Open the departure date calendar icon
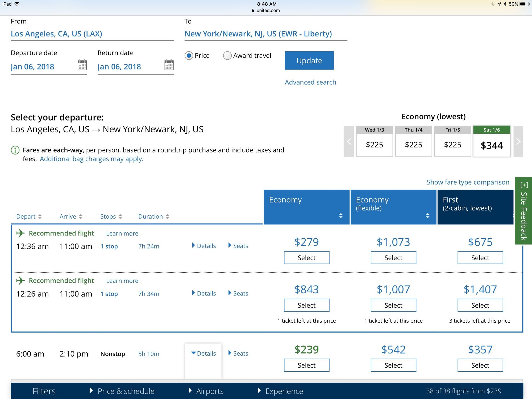Screen dimensions: 532x399 click(x=82, y=65)
